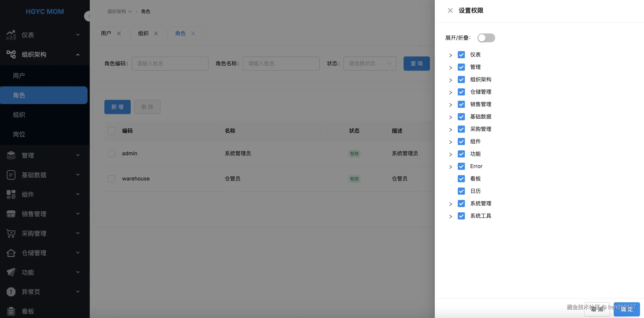Image resolution: width=644 pixels, height=318 pixels.
Task: Expand the 系统管理 tree node arrow
Action: coord(450,204)
